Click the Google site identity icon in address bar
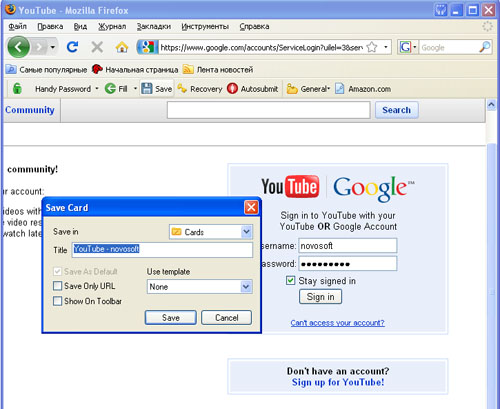Image resolution: width=500 pixels, height=409 pixels. point(148,47)
